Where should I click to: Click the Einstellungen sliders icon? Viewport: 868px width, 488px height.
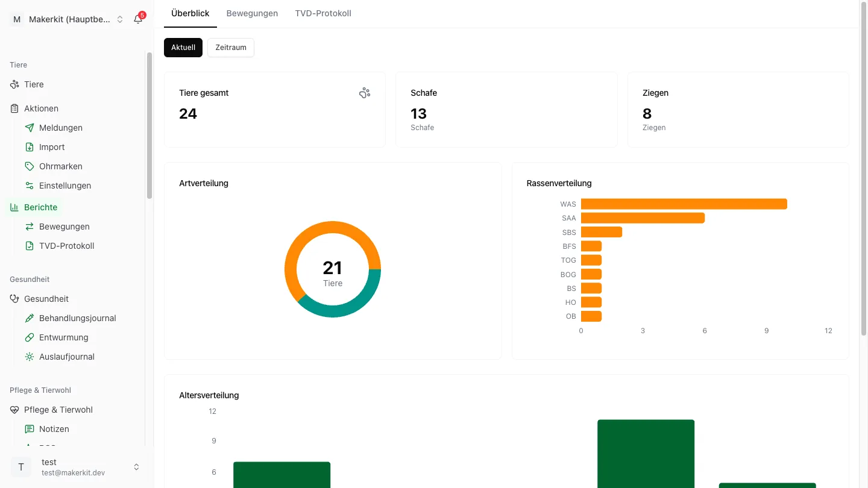click(x=30, y=186)
